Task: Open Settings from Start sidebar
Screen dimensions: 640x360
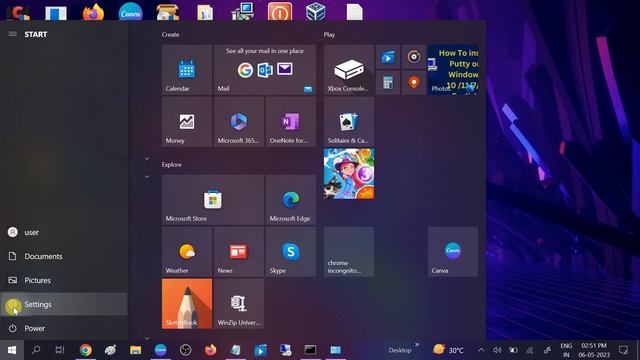Action: 64,304
